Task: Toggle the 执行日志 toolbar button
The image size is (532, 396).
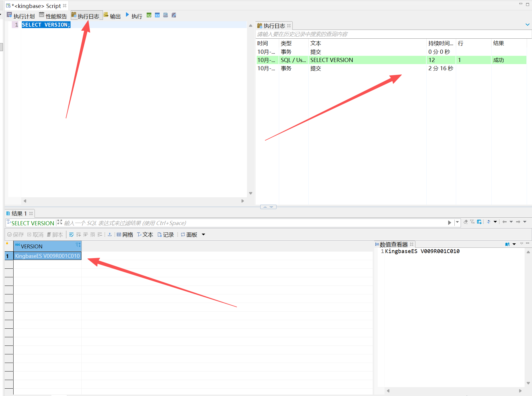Action: [86, 16]
